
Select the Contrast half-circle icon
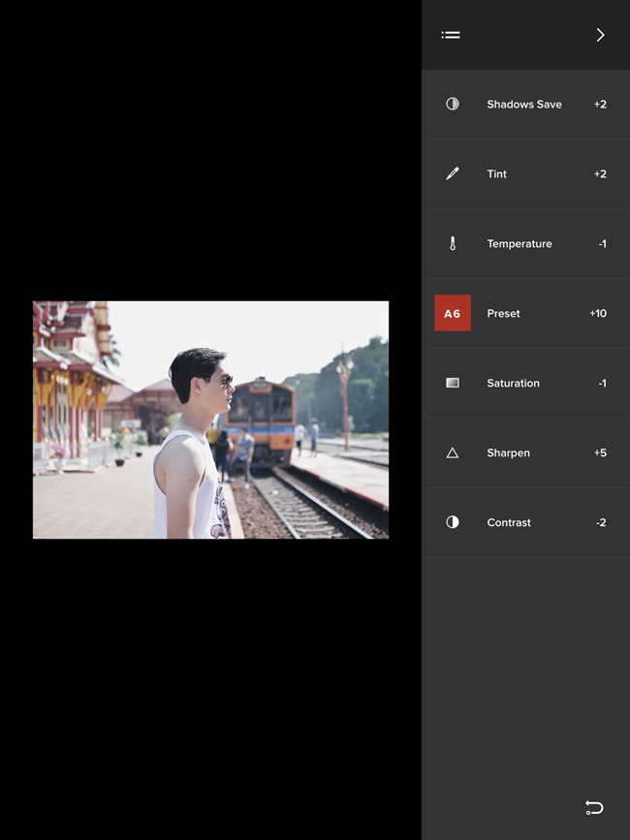pyautogui.click(x=453, y=522)
